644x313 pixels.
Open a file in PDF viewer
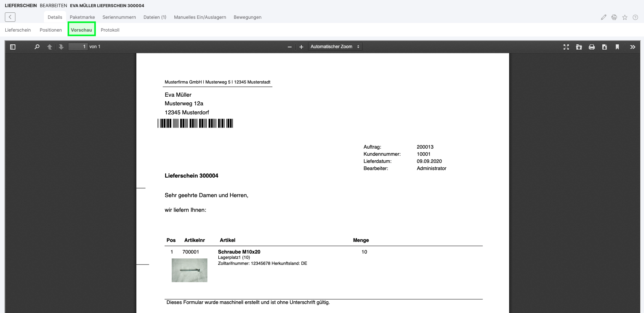pyautogui.click(x=579, y=47)
